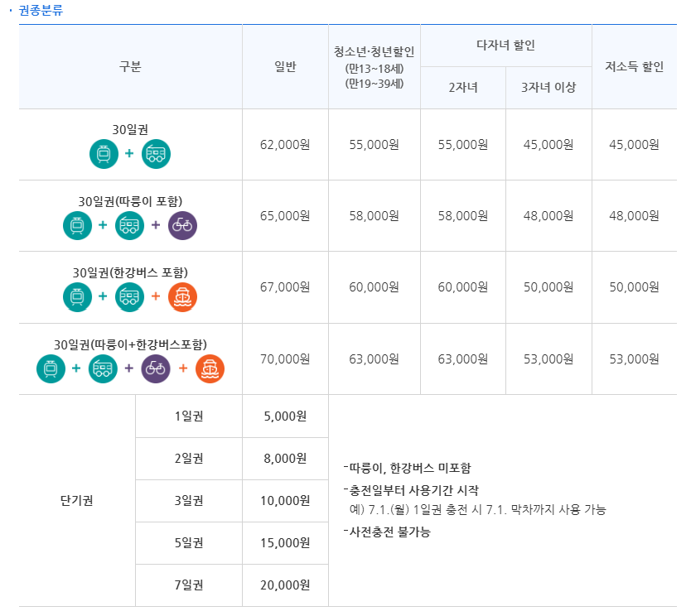
Task: Click the 다자녀 할인 column header
Action: point(506,46)
